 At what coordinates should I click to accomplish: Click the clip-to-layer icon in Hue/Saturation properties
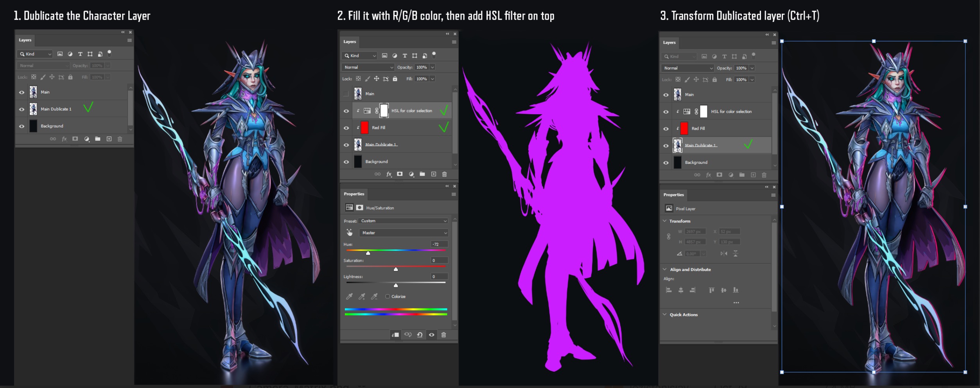click(395, 335)
